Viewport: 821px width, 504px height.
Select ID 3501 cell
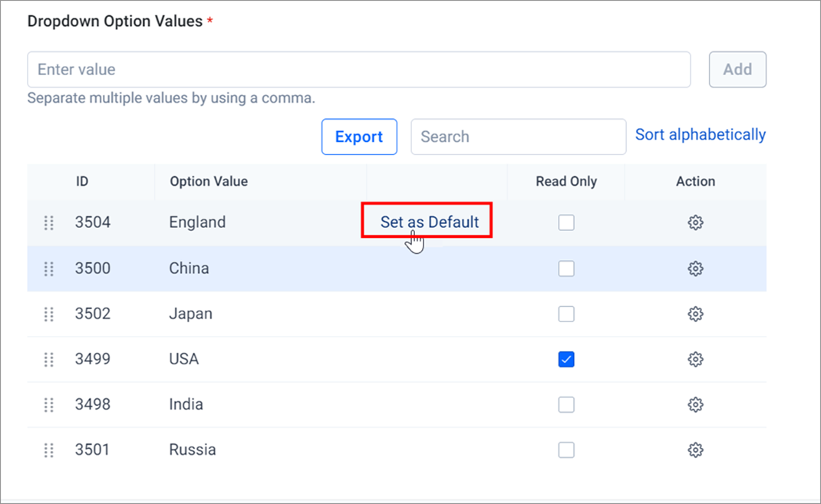point(92,450)
